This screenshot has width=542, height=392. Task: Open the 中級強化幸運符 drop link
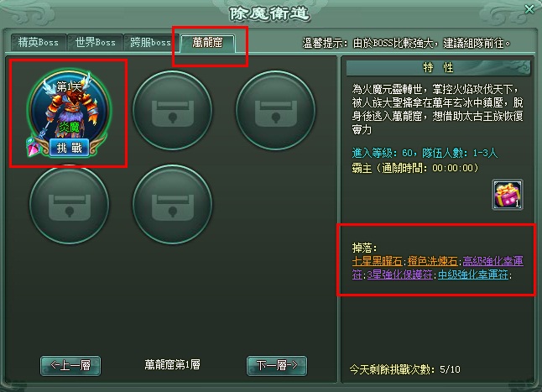click(473, 274)
